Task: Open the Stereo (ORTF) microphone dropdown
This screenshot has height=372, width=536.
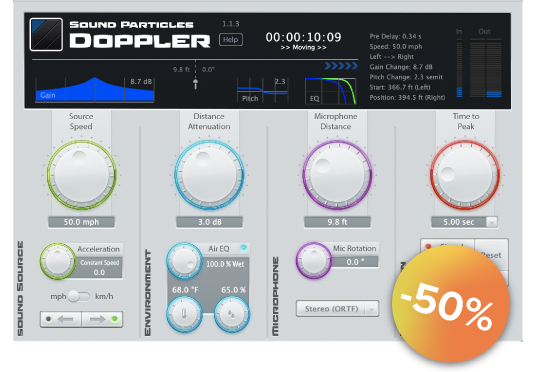Action: 337,309
